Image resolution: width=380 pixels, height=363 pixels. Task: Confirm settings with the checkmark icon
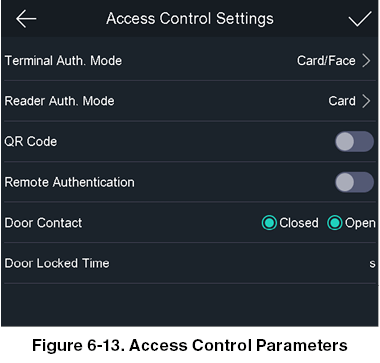click(360, 19)
